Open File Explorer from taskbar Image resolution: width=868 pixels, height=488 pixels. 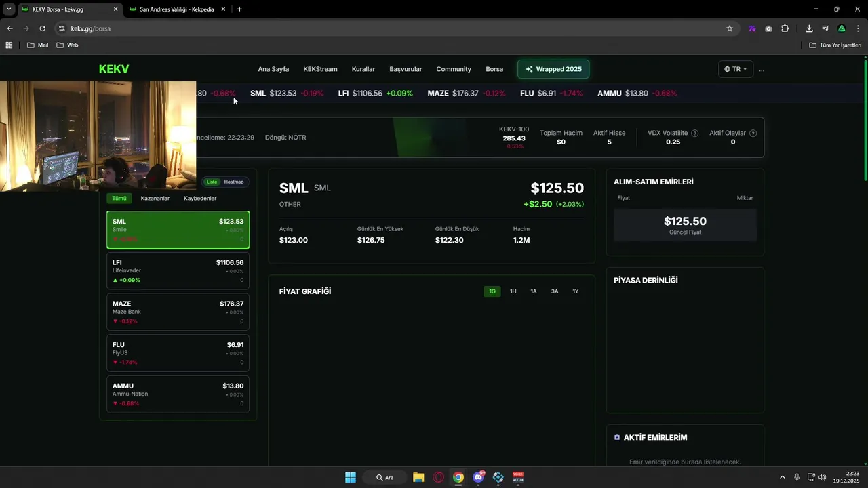[418, 477]
